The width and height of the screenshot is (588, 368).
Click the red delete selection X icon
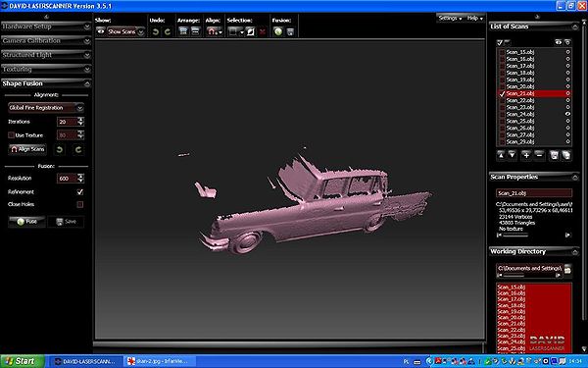pyautogui.click(x=263, y=32)
